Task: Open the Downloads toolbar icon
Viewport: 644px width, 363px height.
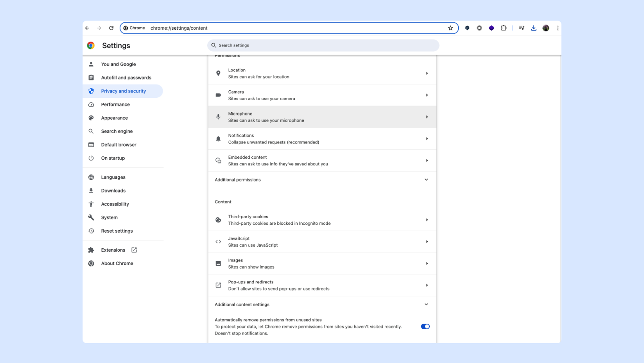Action: click(534, 28)
